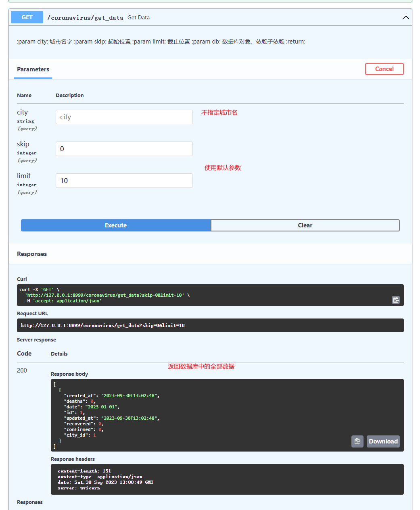The image size is (420, 510).
Task: Focus the city input field
Action: pyautogui.click(x=124, y=117)
